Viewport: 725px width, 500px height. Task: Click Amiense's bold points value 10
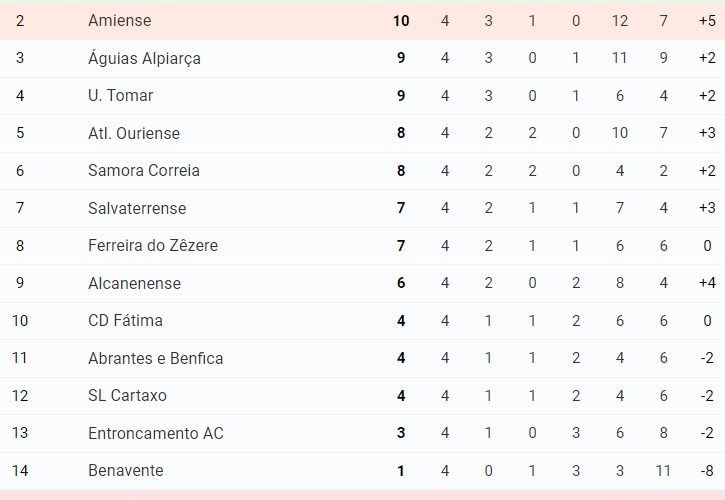tap(401, 21)
